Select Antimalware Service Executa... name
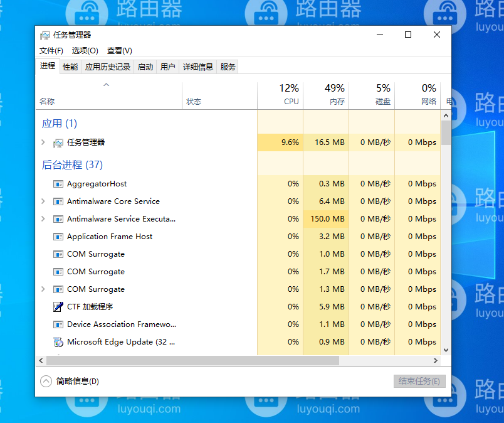The image size is (504, 423). (121, 219)
